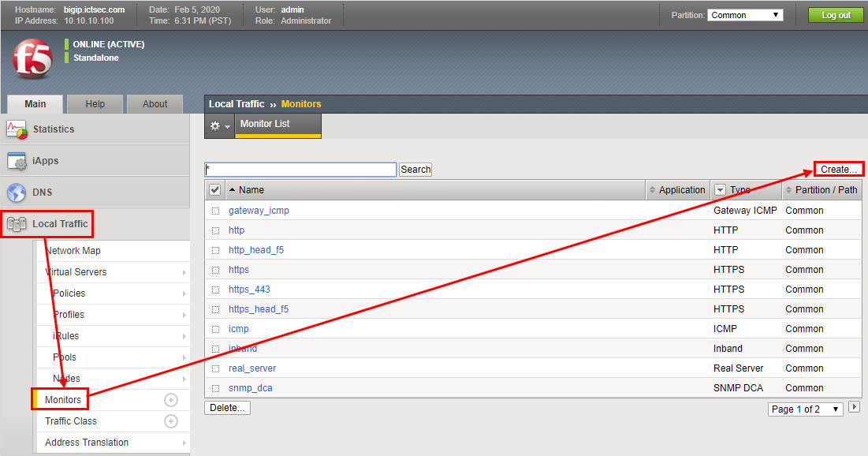This screenshot has width=868, height=456.
Task: Check the https_head_f5 row checkbox
Action: click(x=216, y=310)
